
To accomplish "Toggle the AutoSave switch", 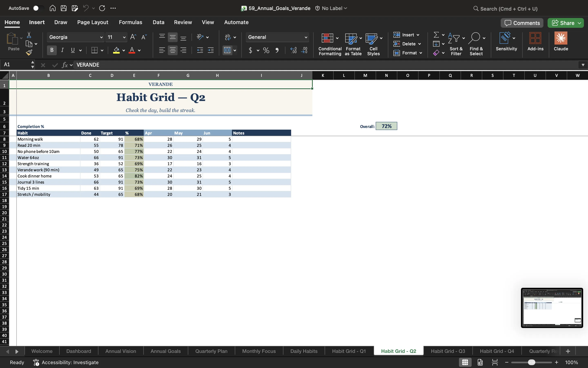I will click(x=38, y=8).
